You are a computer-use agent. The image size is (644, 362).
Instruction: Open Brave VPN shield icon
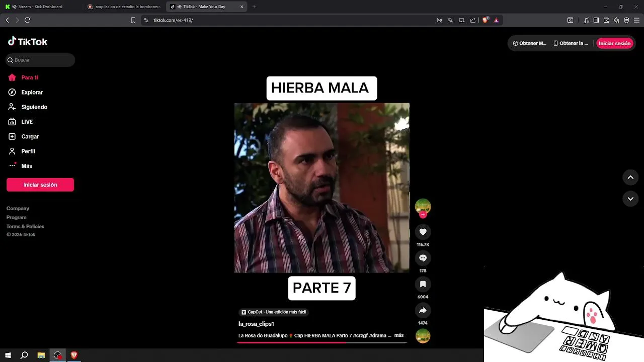pyautogui.click(x=626, y=20)
